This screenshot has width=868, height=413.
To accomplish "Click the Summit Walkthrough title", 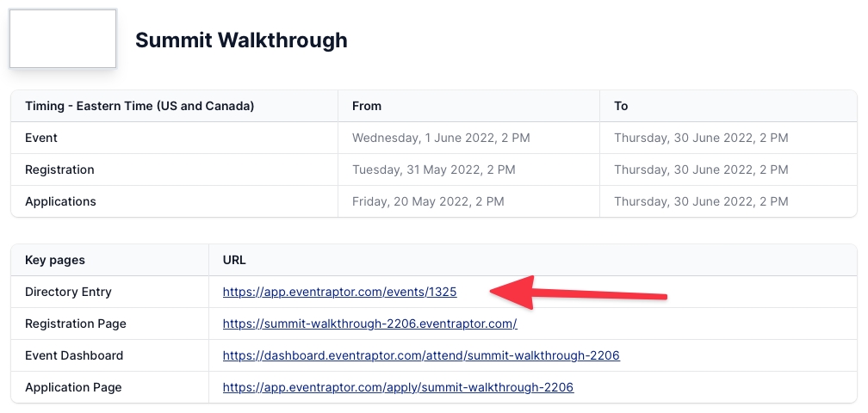I will 241,40.
